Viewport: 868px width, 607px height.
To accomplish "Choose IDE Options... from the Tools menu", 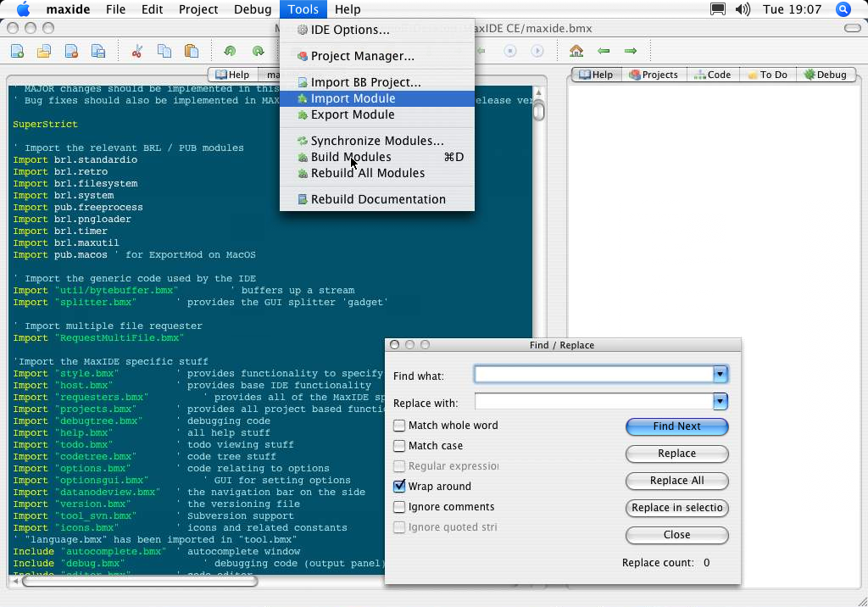I will 377,30.
